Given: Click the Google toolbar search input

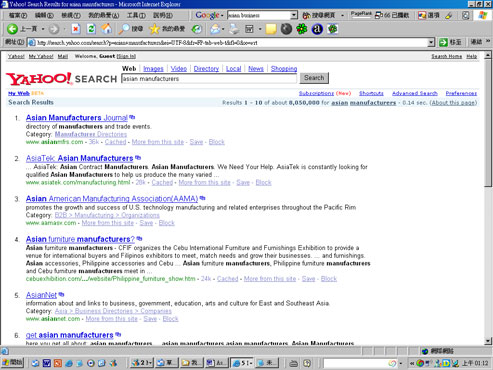Looking at the screenshot, I should coord(259,15).
